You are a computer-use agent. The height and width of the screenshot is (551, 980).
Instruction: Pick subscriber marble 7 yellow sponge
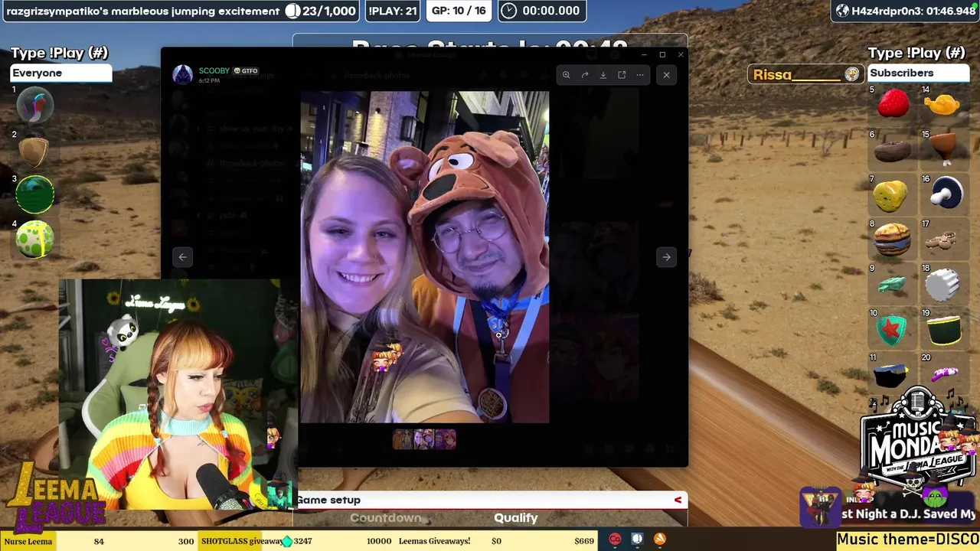[x=891, y=195]
